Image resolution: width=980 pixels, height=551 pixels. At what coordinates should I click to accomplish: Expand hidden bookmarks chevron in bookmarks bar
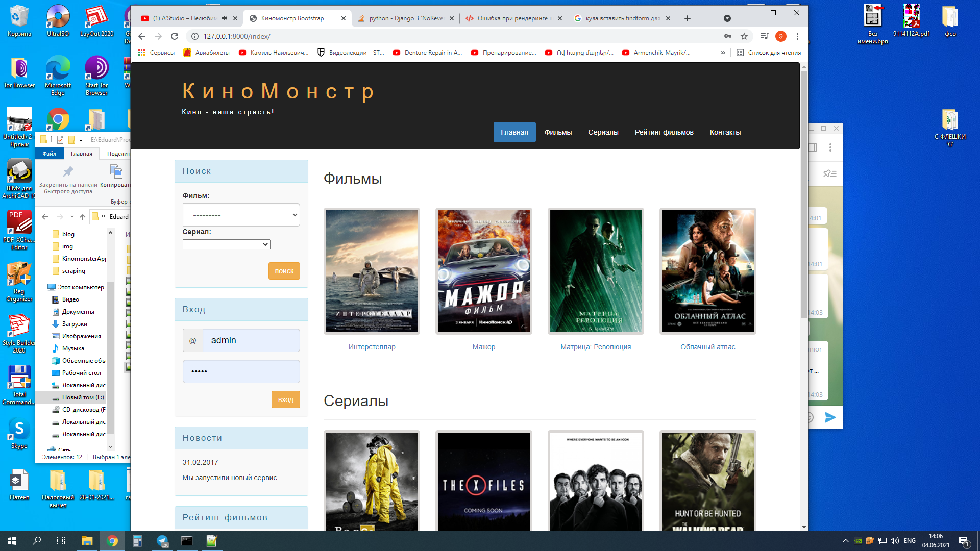[x=723, y=53]
